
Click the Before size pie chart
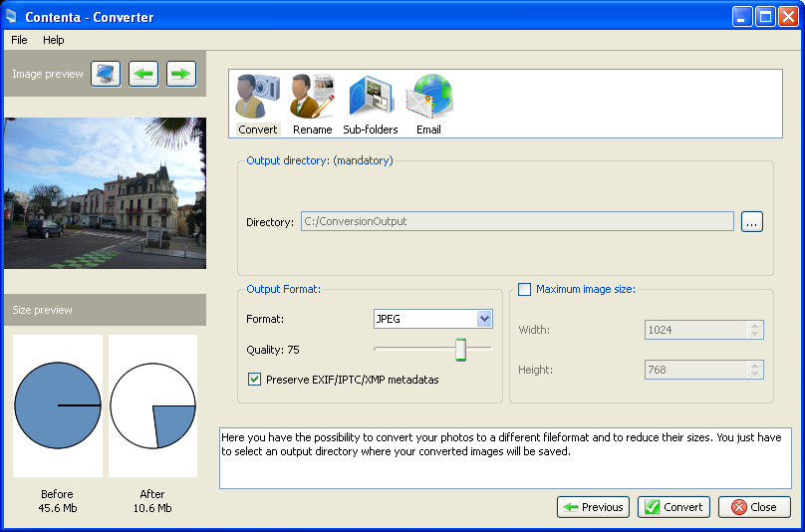[58, 405]
